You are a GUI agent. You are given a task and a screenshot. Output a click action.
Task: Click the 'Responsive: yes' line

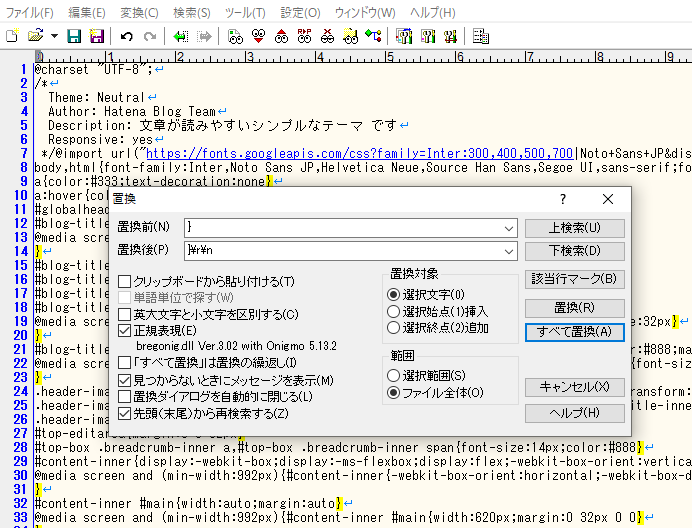point(100,140)
